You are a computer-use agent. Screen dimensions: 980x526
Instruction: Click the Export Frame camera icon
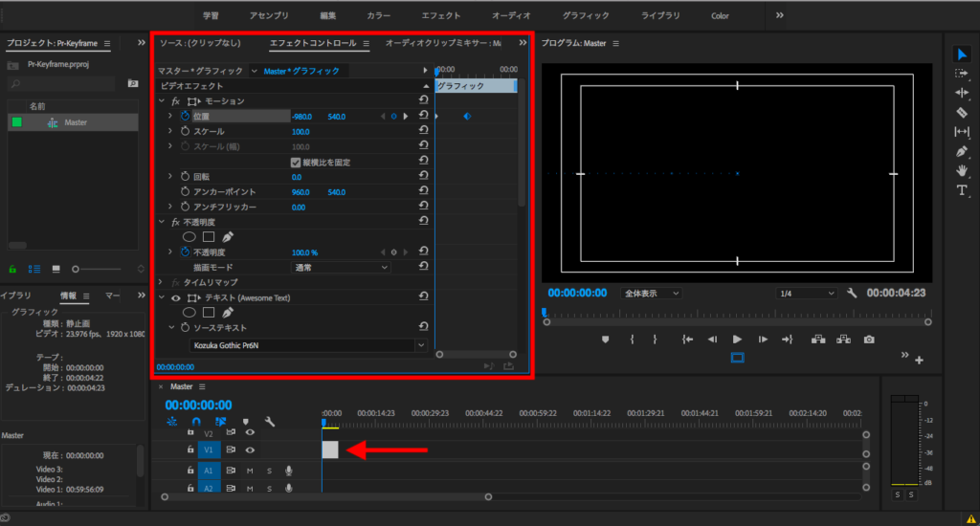[869, 340]
